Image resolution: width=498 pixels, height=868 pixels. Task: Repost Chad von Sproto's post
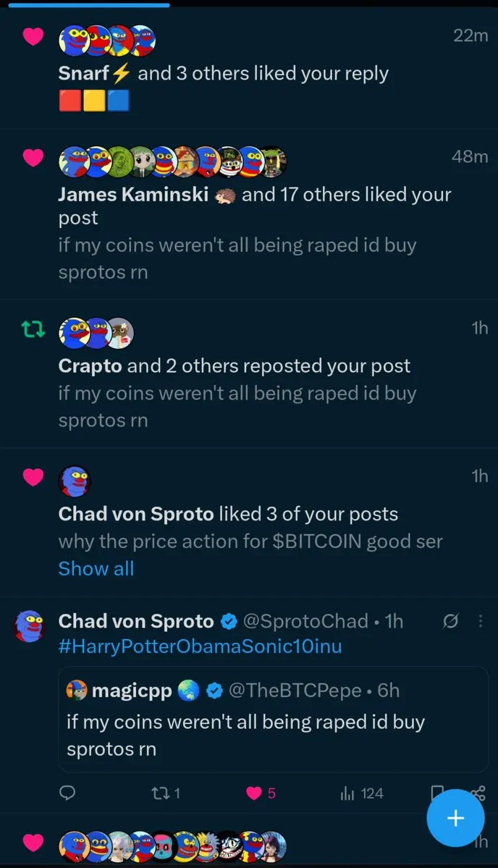[166, 793]
